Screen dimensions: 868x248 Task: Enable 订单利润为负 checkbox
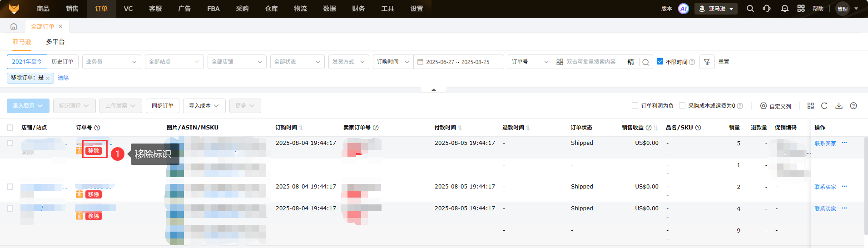tap(635, 105)
